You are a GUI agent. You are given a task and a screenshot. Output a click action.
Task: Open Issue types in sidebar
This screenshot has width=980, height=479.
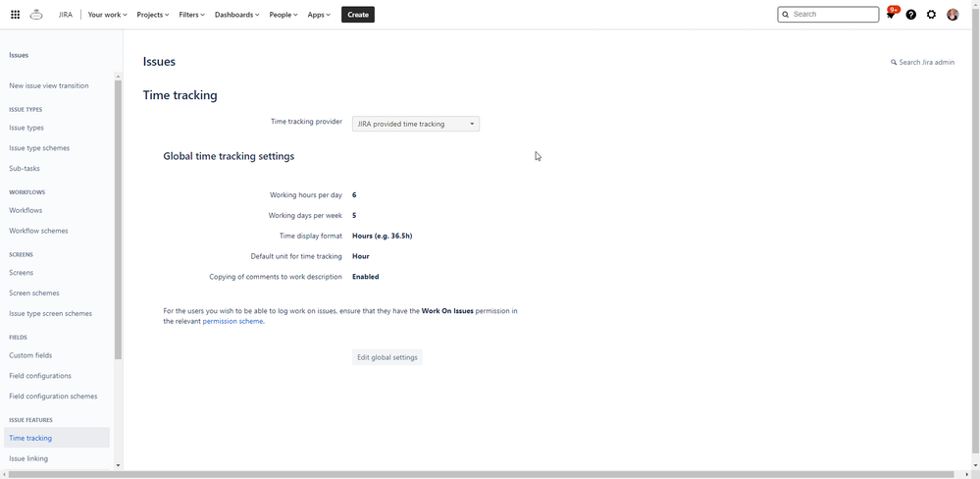26,128
